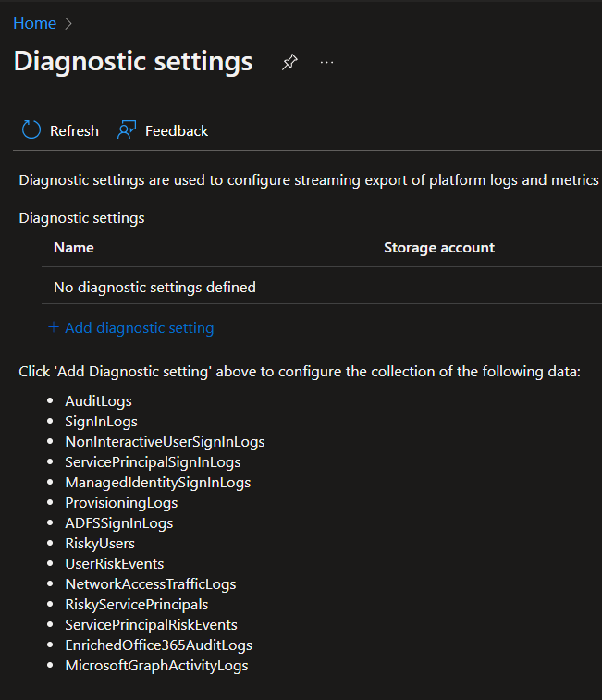Select the ProvisioningLogs list entry

point(121,503)
